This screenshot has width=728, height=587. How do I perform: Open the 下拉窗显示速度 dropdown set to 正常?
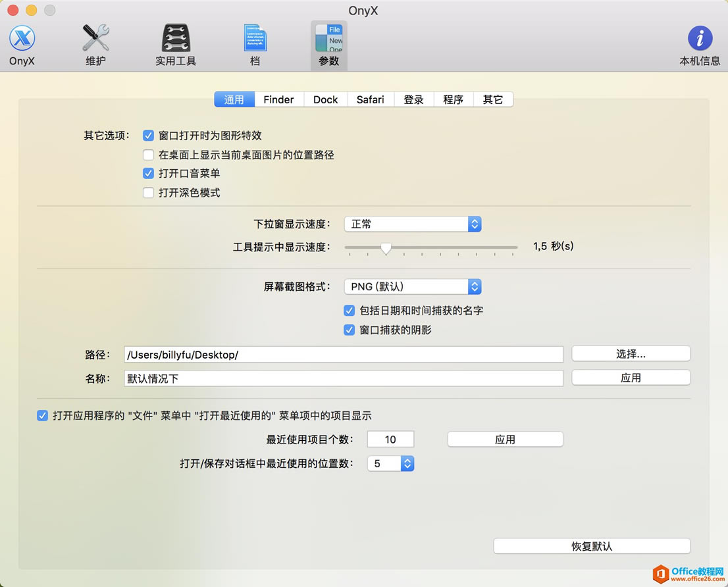pyautogui.click(x=413, y=224)
